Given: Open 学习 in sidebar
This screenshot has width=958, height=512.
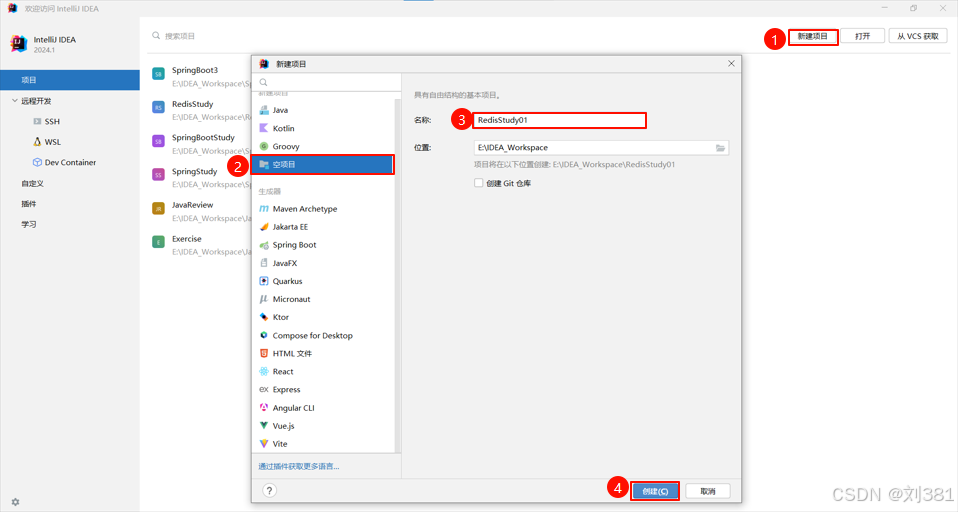Looking at the screenshot, I should (x=29, y=224).
